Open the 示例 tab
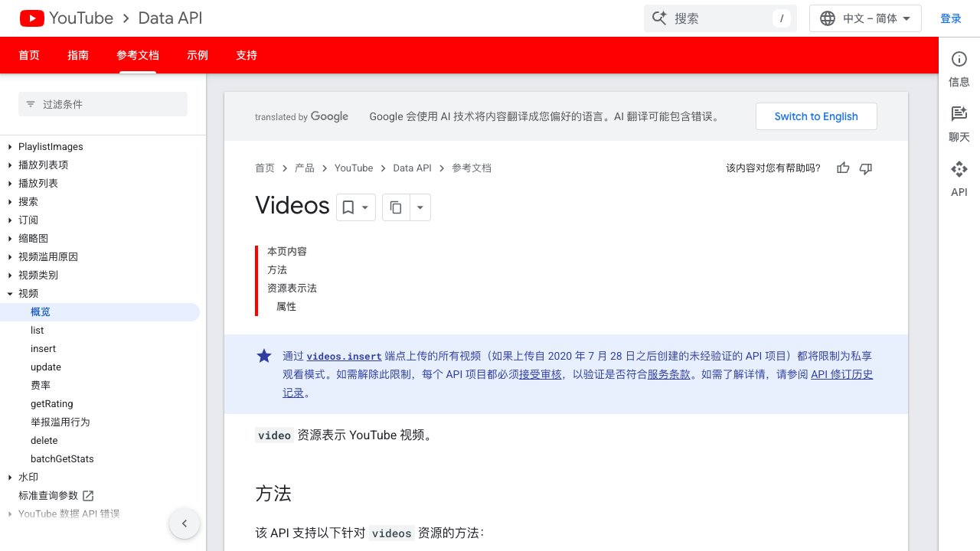This screenshot has height=551, width=980. click(198, 55)
